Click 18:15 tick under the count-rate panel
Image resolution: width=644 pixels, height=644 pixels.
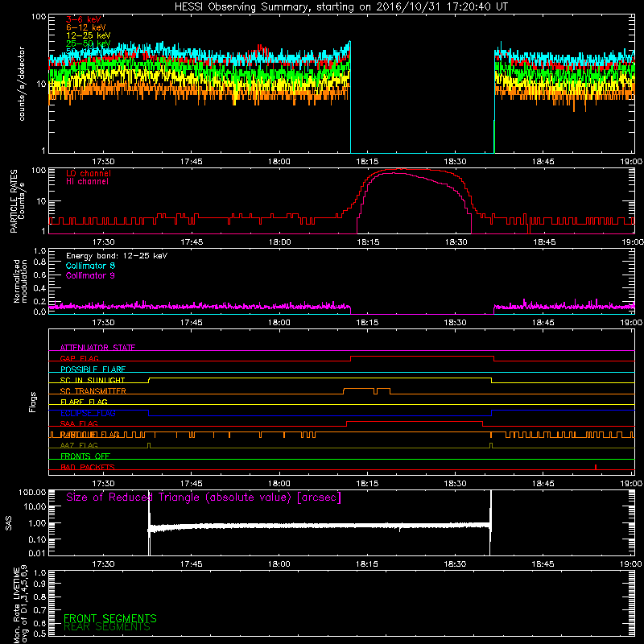click(x=367, y=162)
